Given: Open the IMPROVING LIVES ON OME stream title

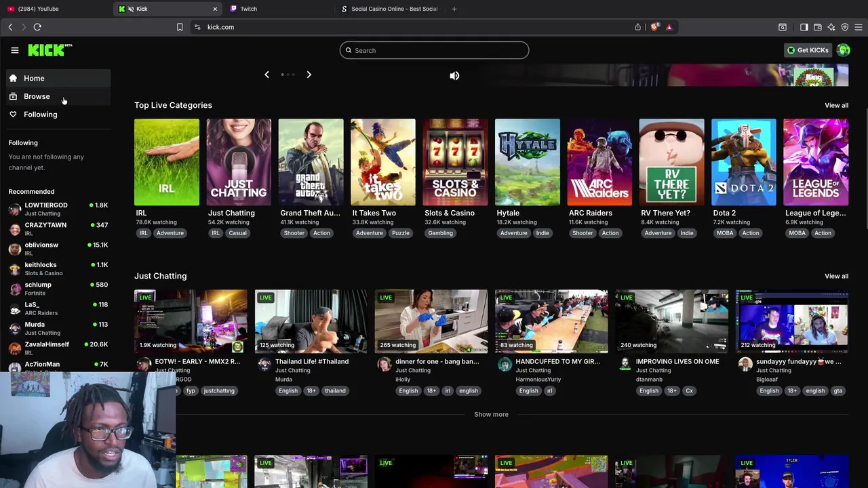Looking at the screenshot, I should (677, 361).
